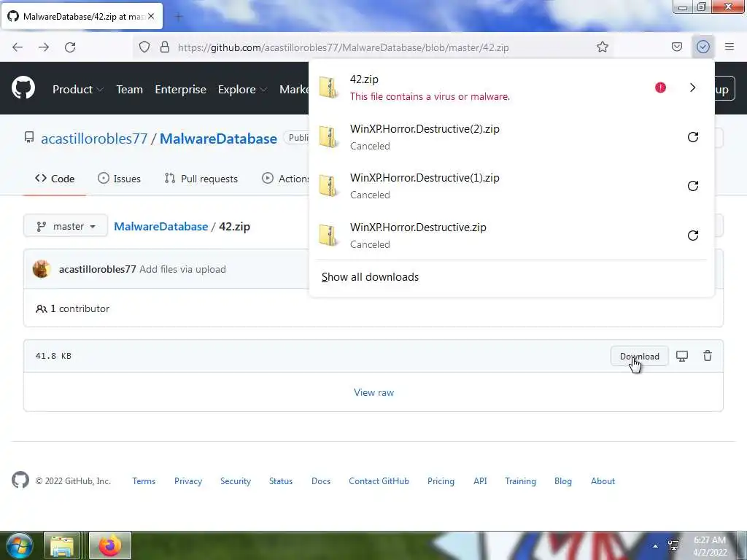Image resolution: width=747 pixels, height=560 pixels.
Task: Open the Contact GitHub footer link
Action: (379, 481)
